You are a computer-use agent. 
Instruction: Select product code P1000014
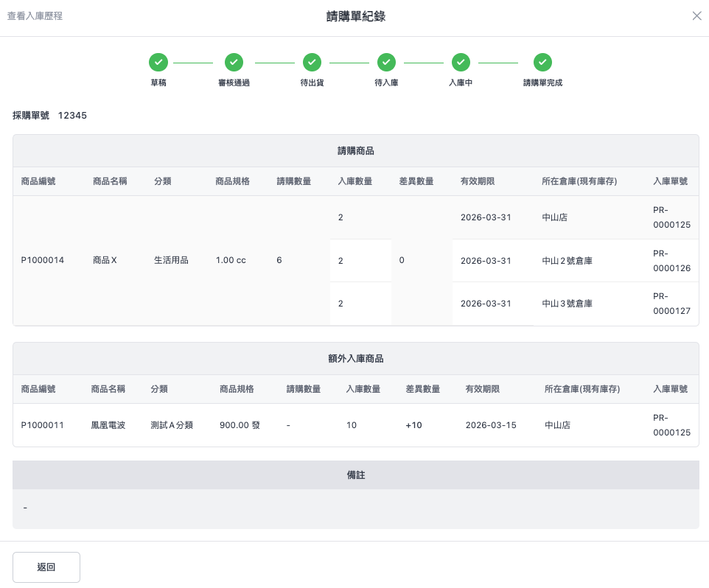tap(42, 260)
